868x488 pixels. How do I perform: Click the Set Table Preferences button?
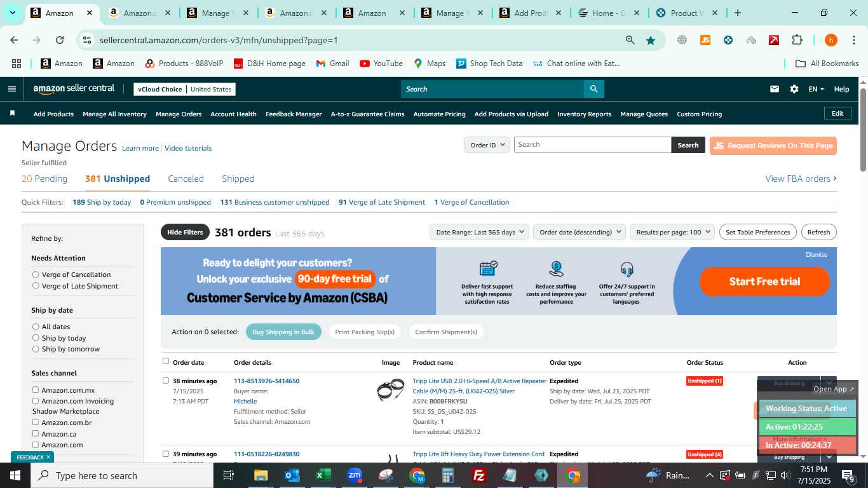point(757,232)
